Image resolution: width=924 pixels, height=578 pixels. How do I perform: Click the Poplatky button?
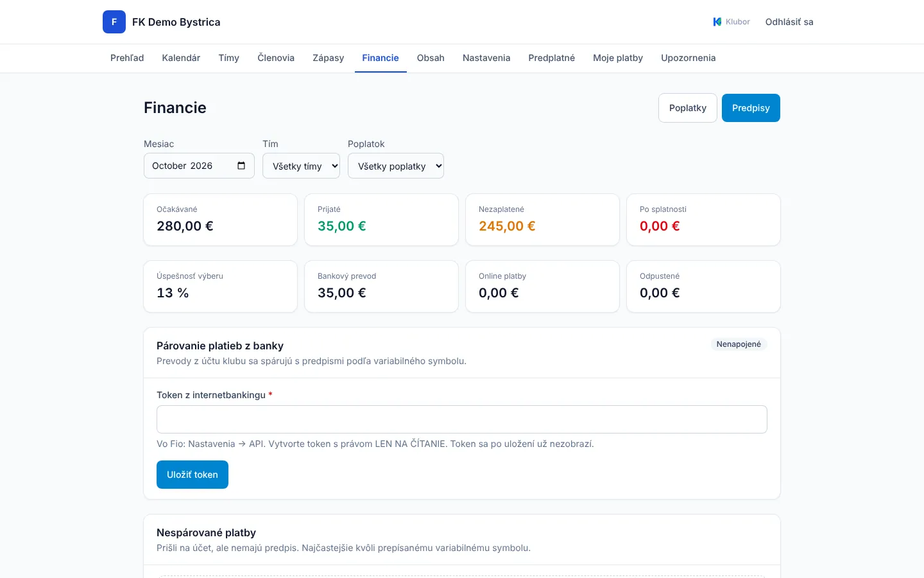click(688, 108)
